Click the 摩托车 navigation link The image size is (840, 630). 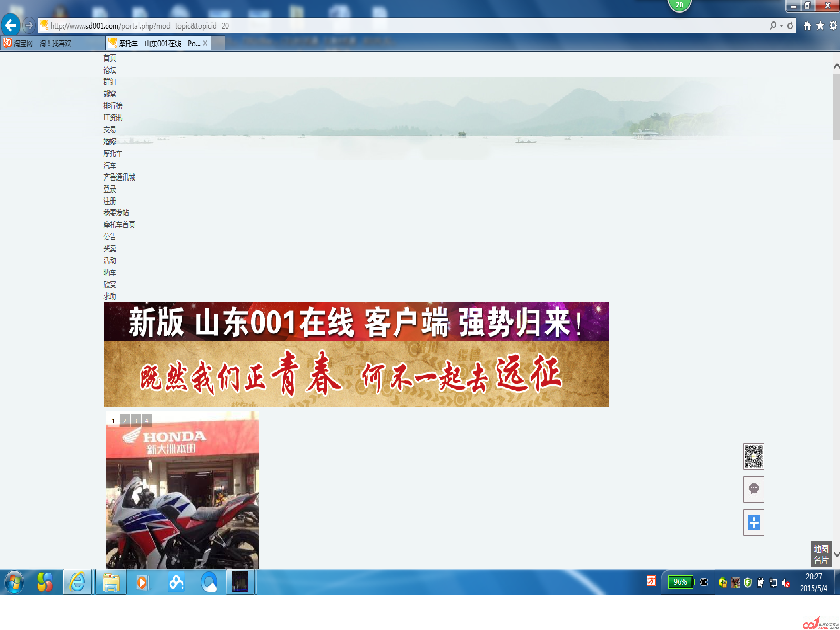[113, 153]
